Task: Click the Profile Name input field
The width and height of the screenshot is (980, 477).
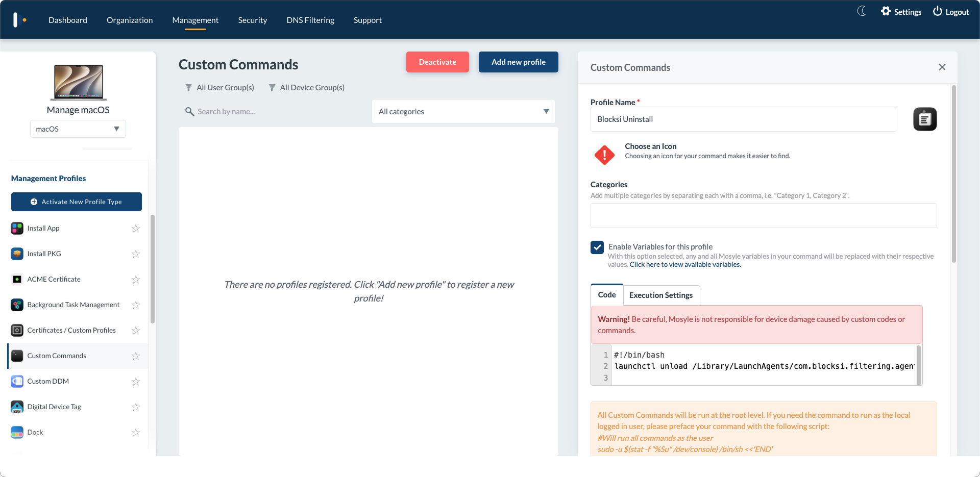Action: pyautogui.click(x=744, y=119)
